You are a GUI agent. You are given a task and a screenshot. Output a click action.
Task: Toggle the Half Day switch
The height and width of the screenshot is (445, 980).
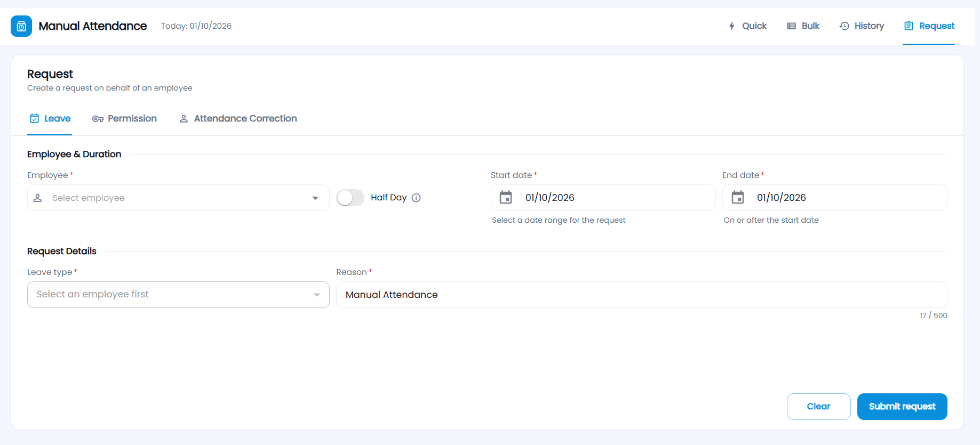350,198
